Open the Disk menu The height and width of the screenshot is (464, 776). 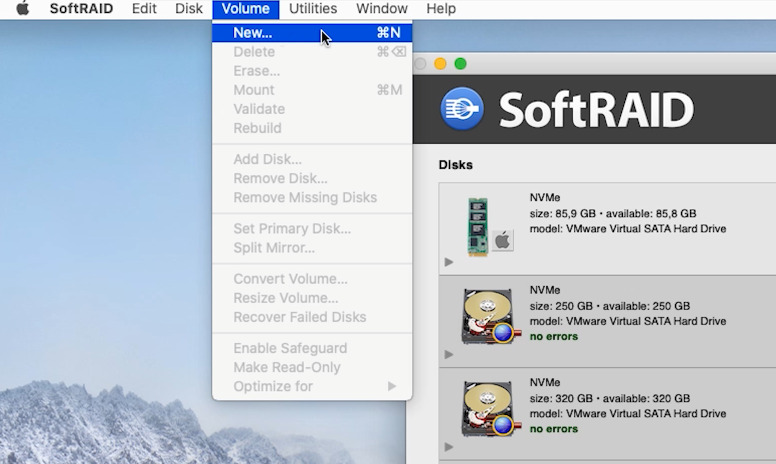(x=189, y=8)
